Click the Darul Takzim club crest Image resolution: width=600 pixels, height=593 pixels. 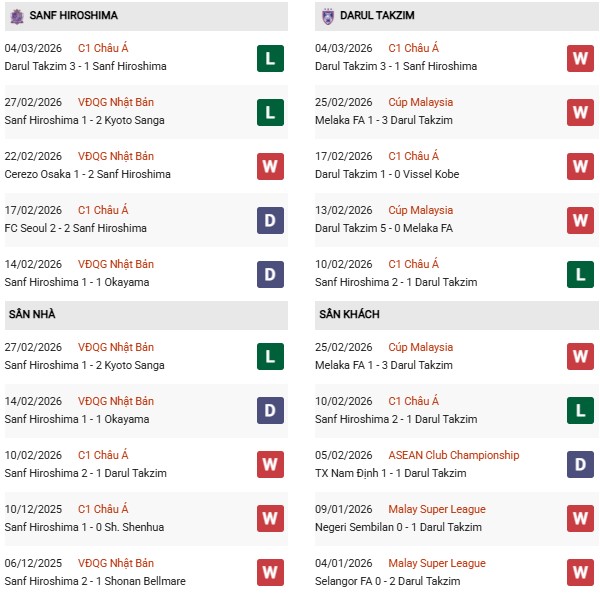[327, 16]
